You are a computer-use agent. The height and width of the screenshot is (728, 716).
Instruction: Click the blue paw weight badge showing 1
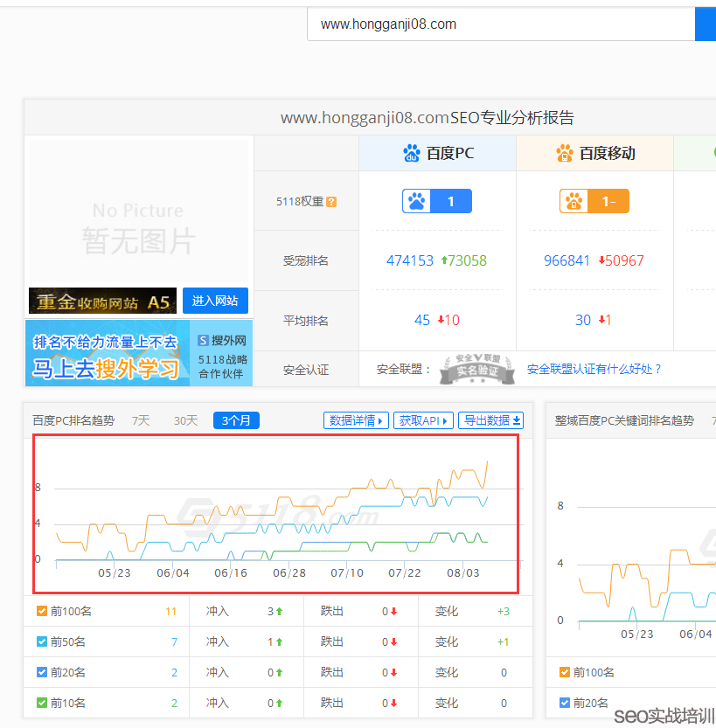click(436, 200)
